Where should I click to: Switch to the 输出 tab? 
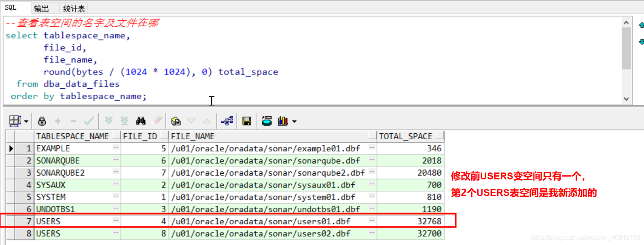coord(42,9)
